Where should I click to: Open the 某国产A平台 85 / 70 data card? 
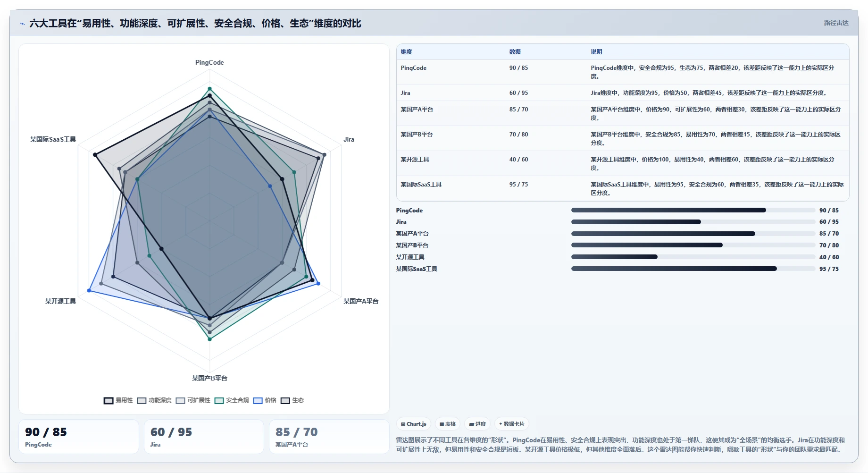coord(329,437)
